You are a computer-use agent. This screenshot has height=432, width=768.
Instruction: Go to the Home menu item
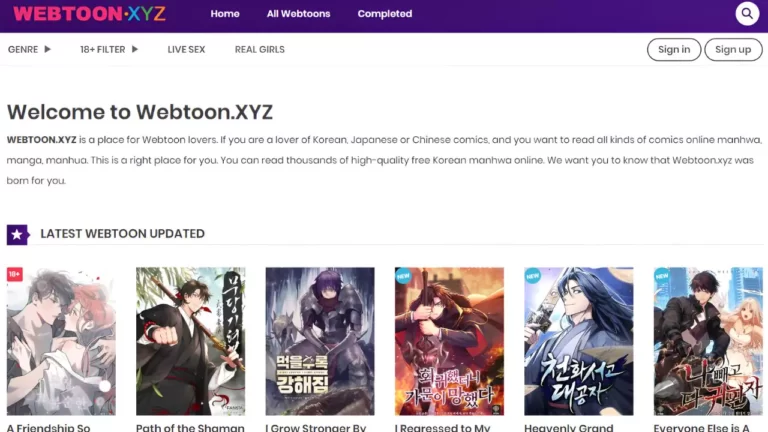(225, 14)
